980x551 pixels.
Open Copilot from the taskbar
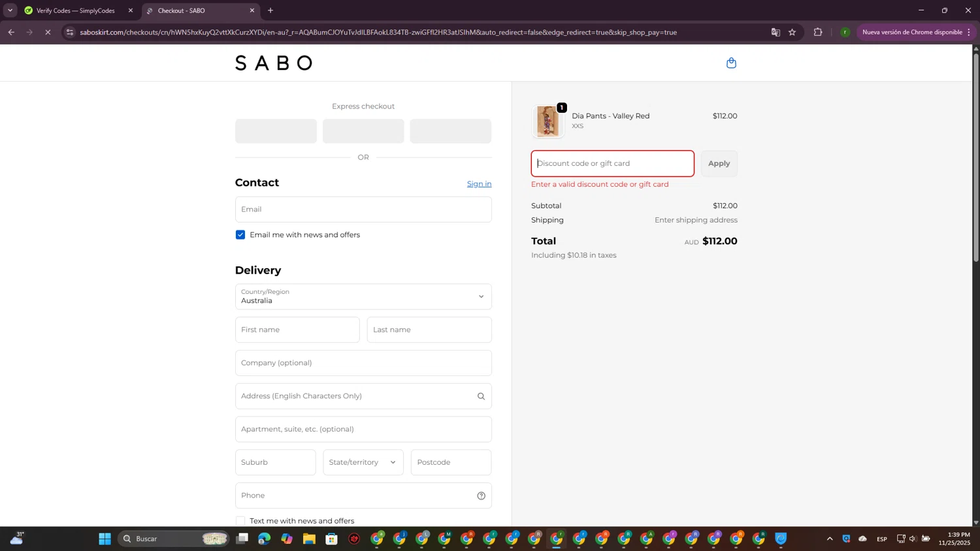pyautogui.click(x=287, y=539)
